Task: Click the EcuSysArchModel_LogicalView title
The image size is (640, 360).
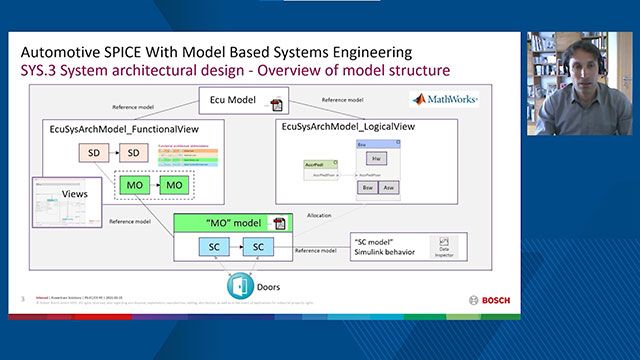Action: [348, 127]
